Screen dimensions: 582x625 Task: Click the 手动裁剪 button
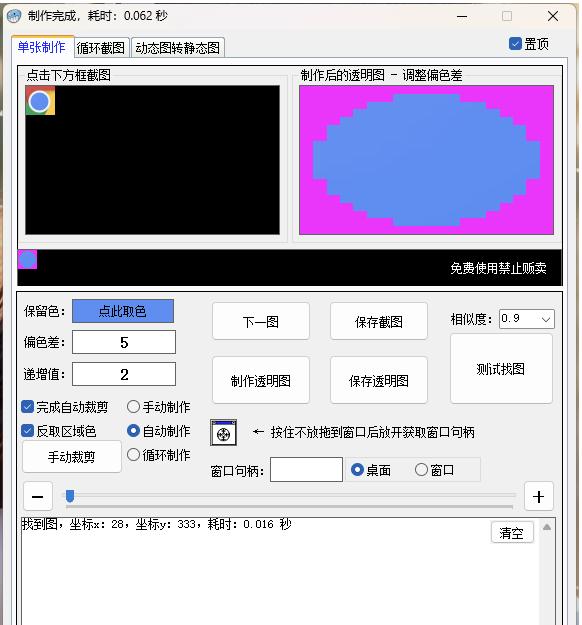pos(72,456)
